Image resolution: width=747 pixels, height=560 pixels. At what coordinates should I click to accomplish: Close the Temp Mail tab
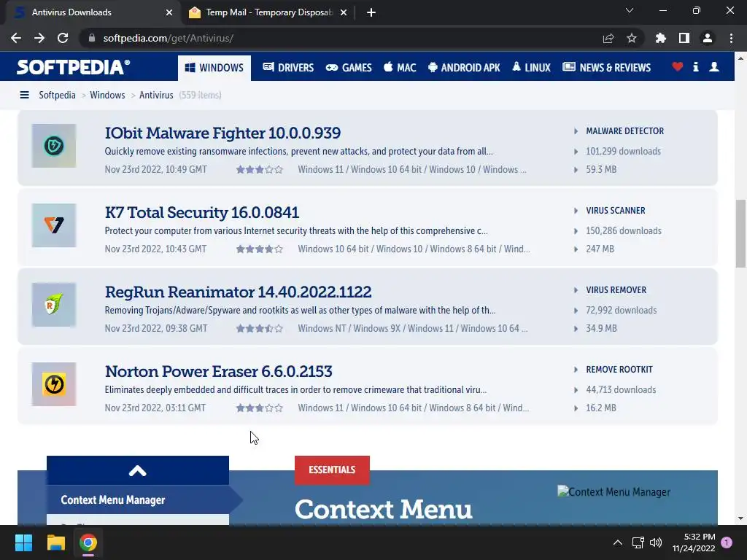(344, 12)
